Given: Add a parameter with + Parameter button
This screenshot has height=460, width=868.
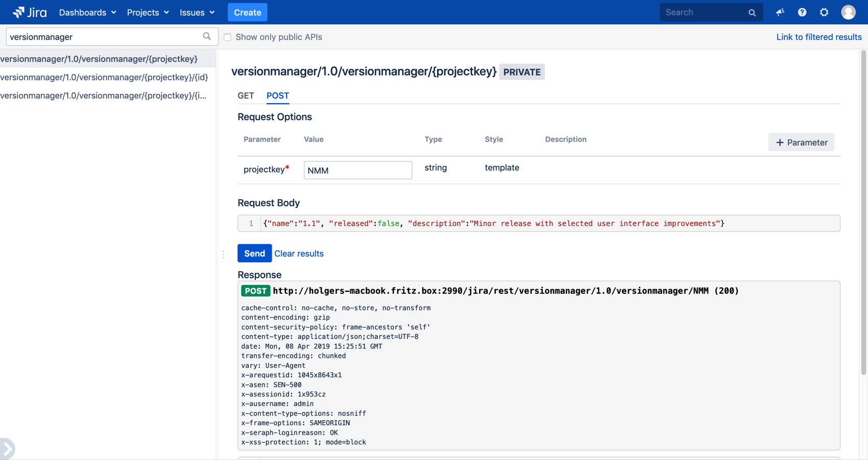Looking at the screenshot, I should pyautogui.click(x=801, y=143).
